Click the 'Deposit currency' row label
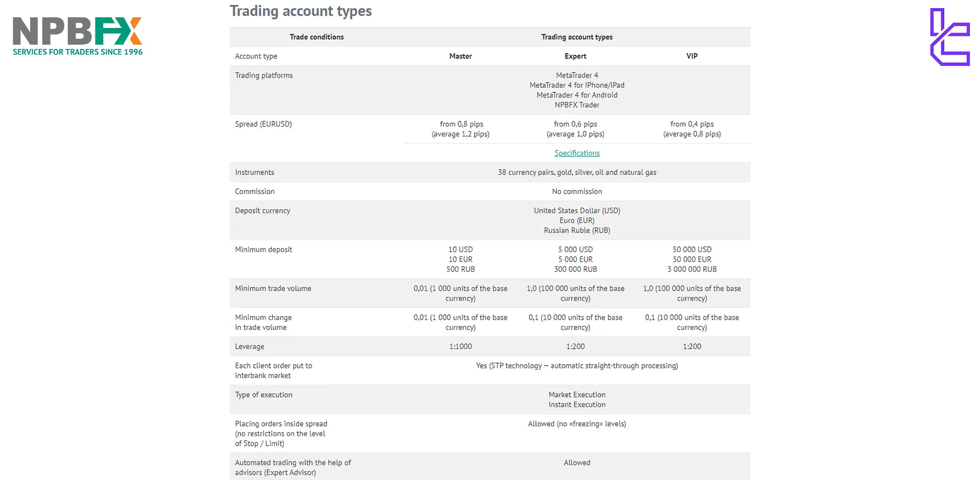Screen dimensions: 980x480 (x=262, y=211)
